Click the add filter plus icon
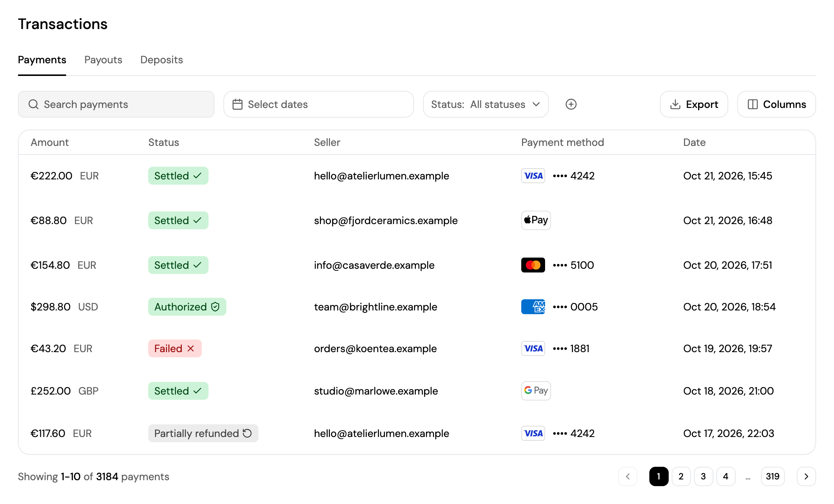Viewport: 834px width, 504px height. click(571, 104)
